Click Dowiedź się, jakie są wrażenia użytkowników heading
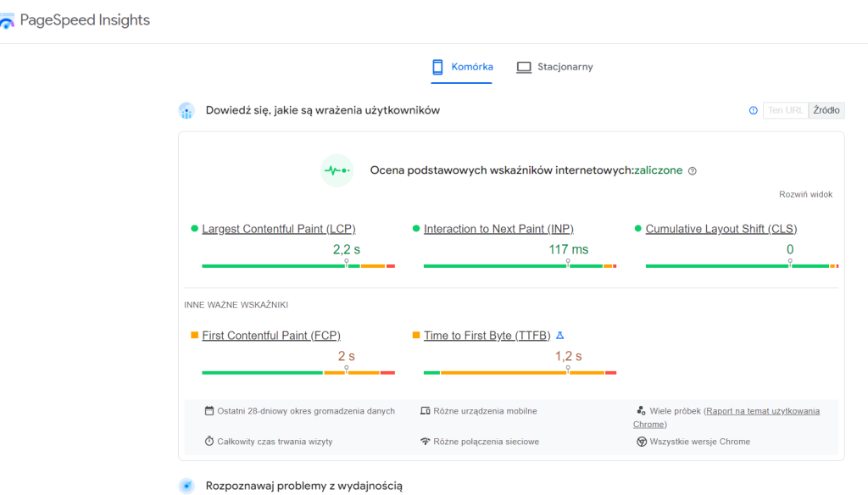 323,110
